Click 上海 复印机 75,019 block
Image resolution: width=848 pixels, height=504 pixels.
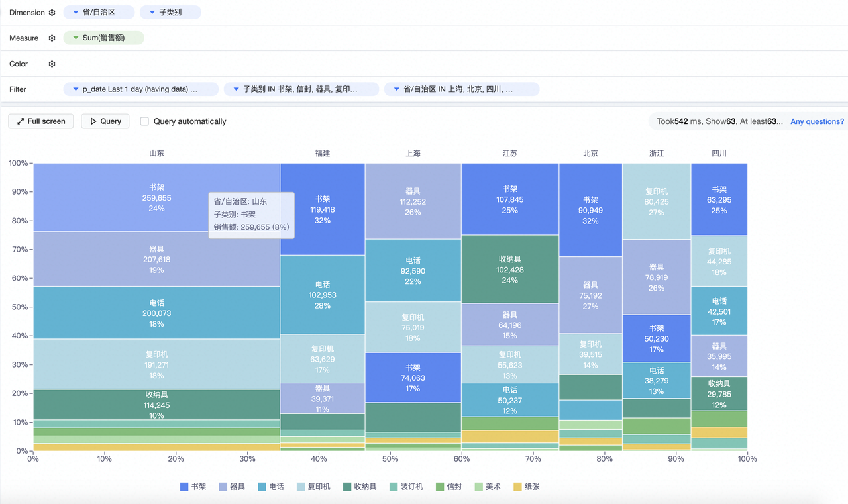413,327
